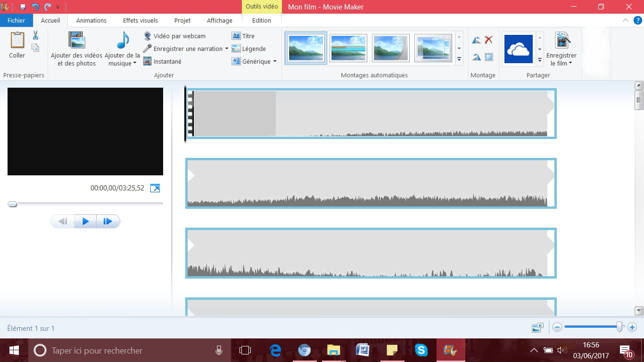Screen dimensions: 644x362
Task: Click the OneDrive cloud share icon
Action: coord(518,49)
